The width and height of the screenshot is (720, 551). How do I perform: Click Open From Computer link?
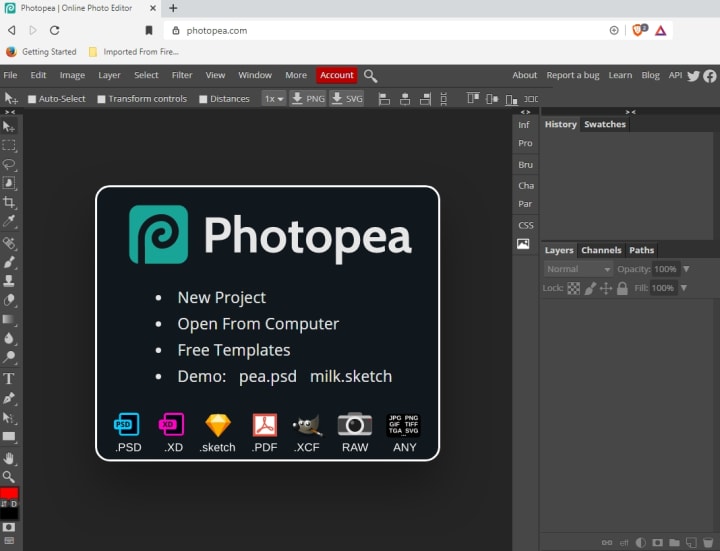(258, 324)
